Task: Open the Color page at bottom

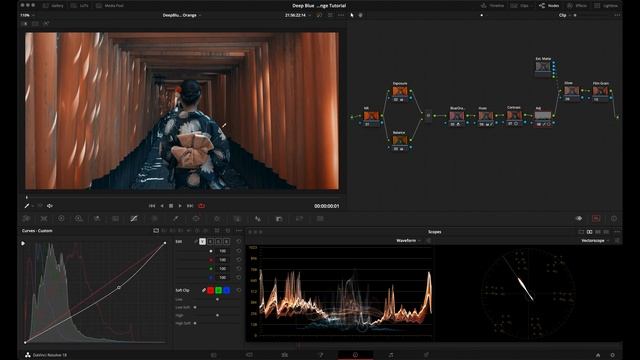Action: pos(355,355)
